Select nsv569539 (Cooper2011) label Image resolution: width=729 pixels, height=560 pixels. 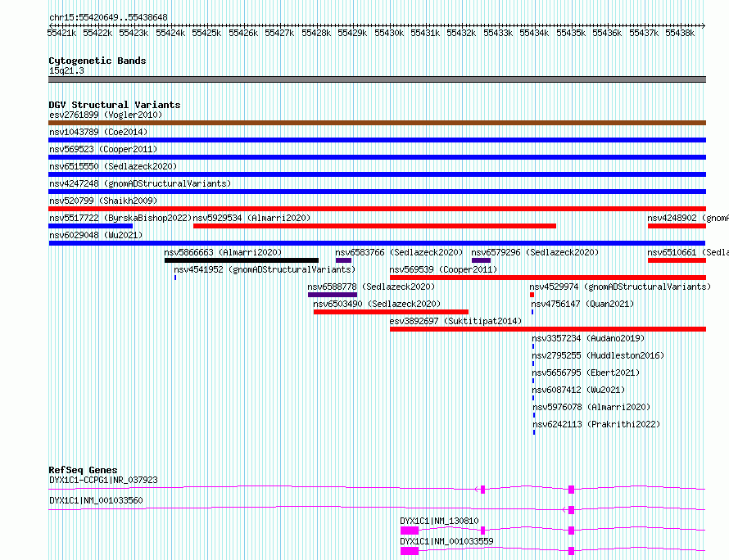pos(443,269)
